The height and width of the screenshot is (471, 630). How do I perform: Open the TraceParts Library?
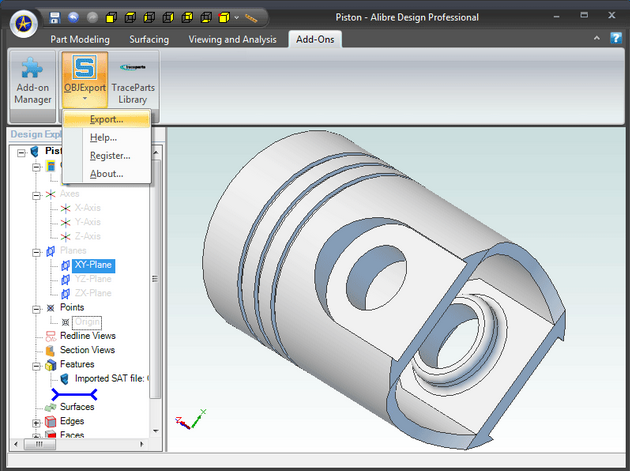click(132, 80)
